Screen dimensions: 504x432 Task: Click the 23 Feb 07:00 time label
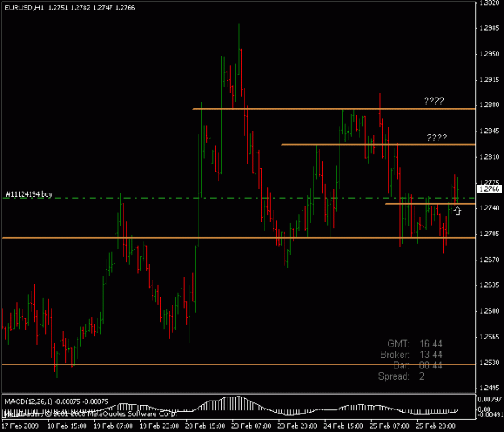252,426
